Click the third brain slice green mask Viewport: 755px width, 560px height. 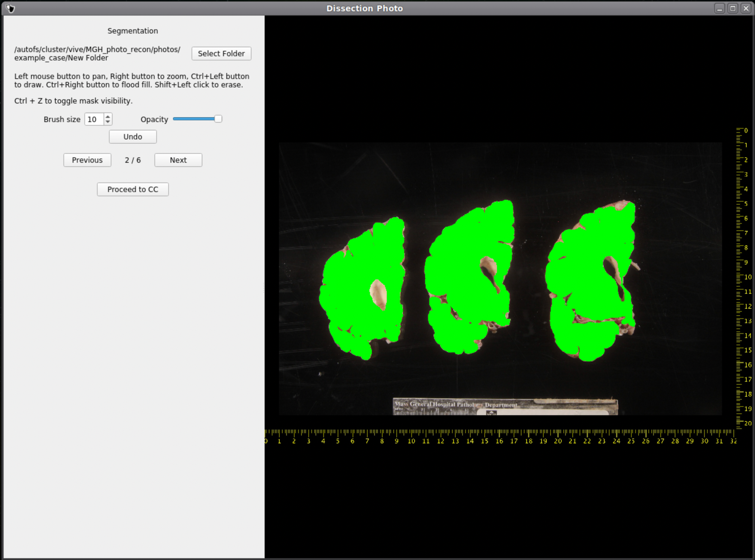(589, 282)
